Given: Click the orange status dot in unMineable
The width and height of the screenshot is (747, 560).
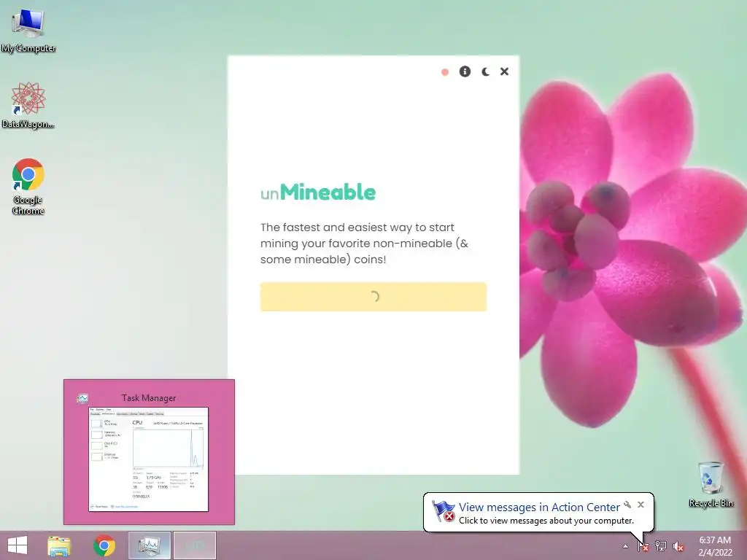Looking at the screenshot, I should click(x=445, y=72).
